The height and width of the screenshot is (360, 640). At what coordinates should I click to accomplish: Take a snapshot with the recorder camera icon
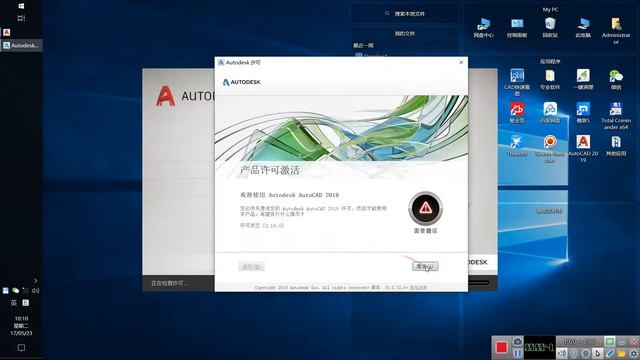pos(518,341)
